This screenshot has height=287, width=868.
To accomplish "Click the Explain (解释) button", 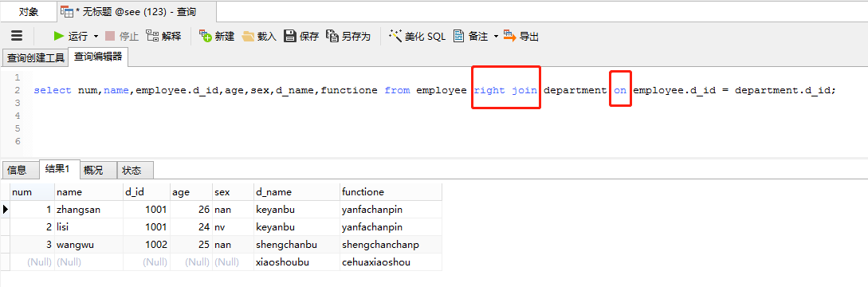I will click(x=164, y=37).
